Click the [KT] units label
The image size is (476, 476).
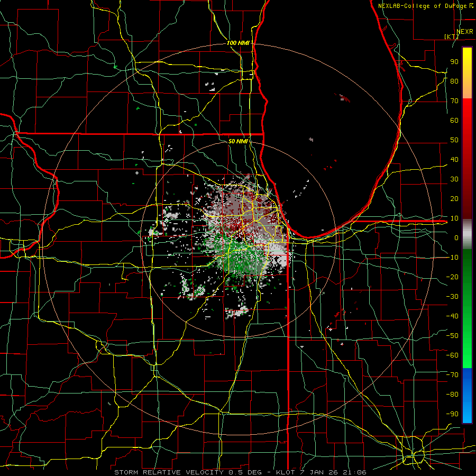click(452, 36)
